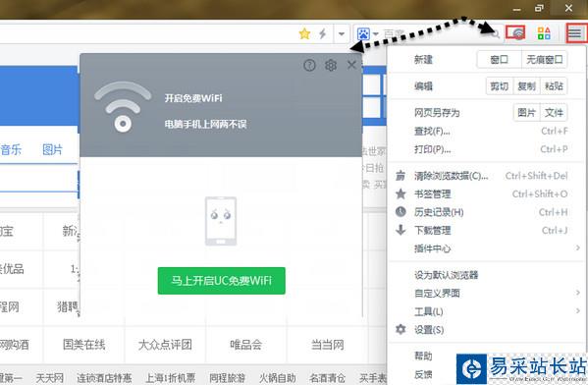Screen dimensions: 588x385
Task: Click 粘贴 paste button in menu
Action: pyautogui.click(x=554, y=86)
